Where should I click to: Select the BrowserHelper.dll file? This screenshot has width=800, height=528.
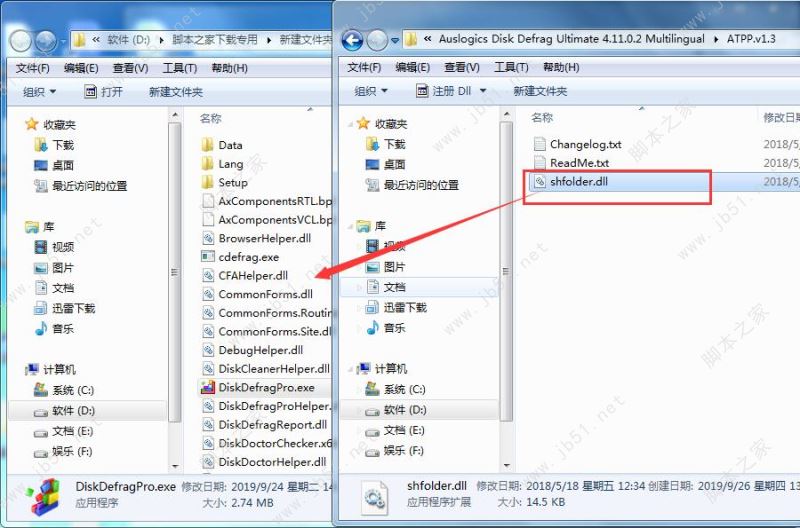click(264, 238)
